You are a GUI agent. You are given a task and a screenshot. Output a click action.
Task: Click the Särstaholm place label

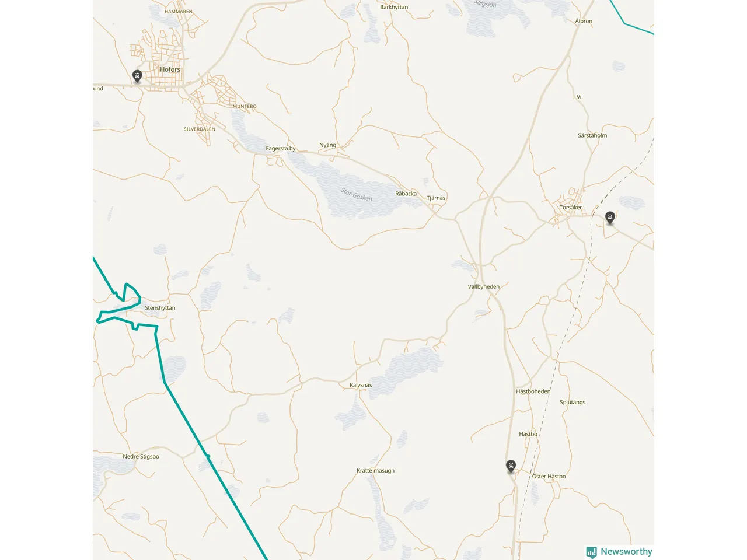click(x=592, y=135)
